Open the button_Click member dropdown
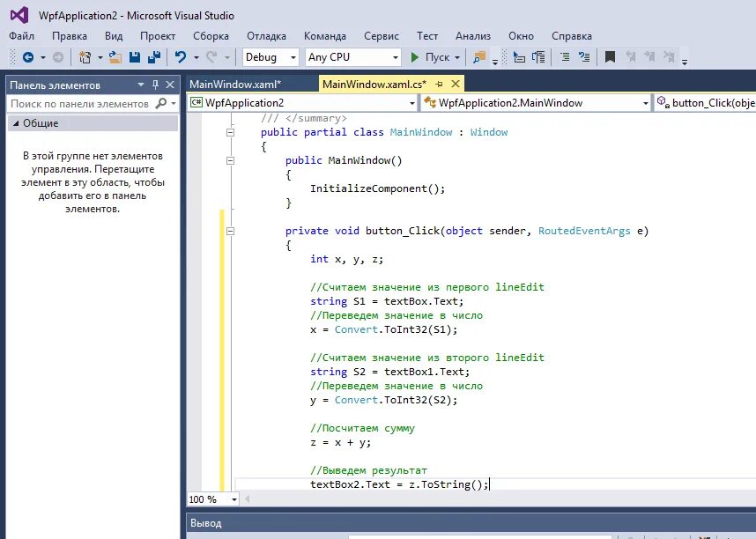Viewport: 756px width, 539px height. click(x=706, y=103)
